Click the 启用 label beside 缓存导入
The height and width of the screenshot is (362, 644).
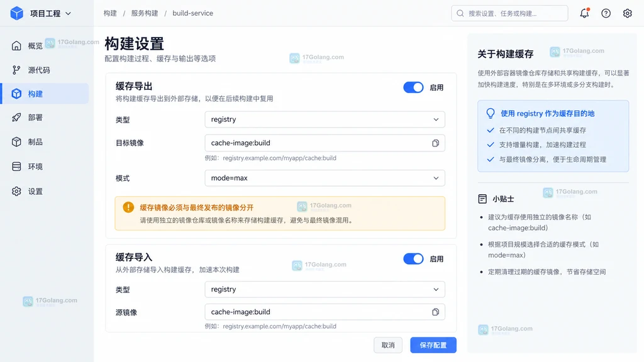[436, 259]
